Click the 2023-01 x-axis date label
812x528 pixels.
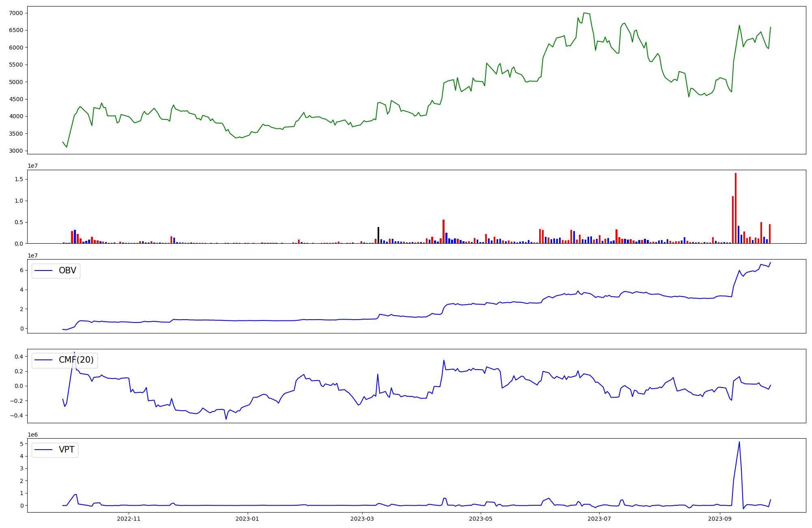247,519
